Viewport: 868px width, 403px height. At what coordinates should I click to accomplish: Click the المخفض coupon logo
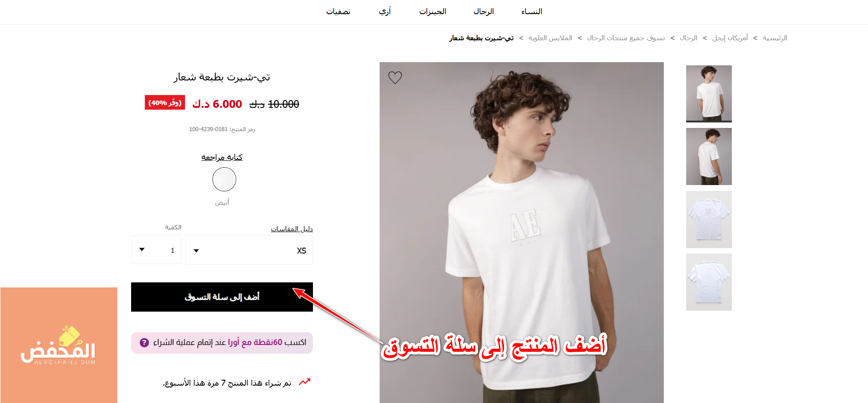[59, 345]
